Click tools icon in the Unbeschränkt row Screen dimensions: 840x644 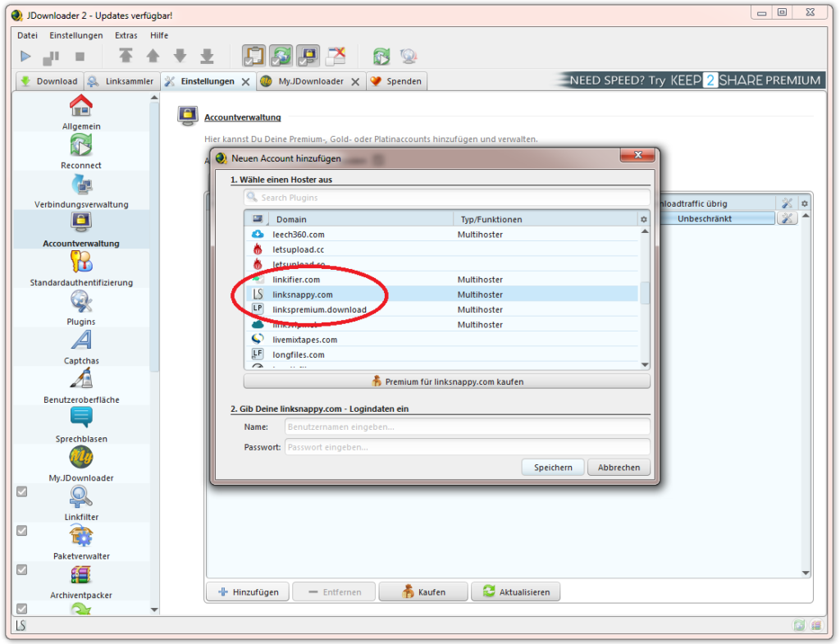pyautogui.click(x=787, y=218)
